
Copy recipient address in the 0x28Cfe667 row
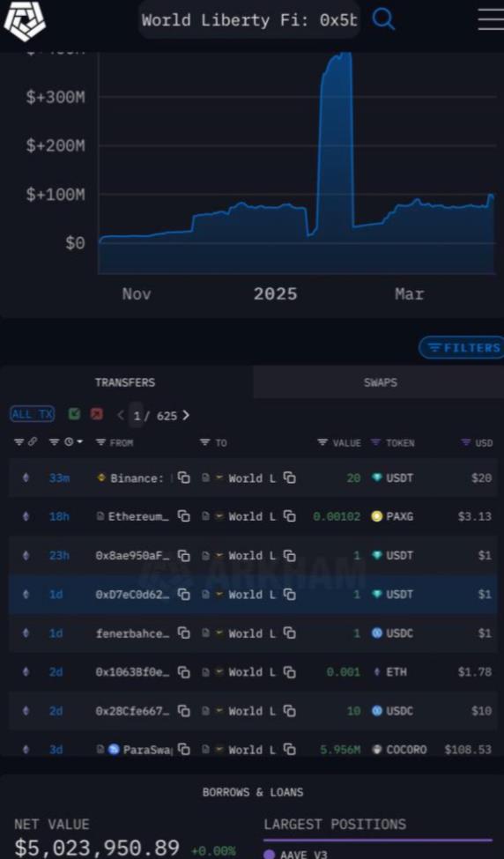point(289,711)
